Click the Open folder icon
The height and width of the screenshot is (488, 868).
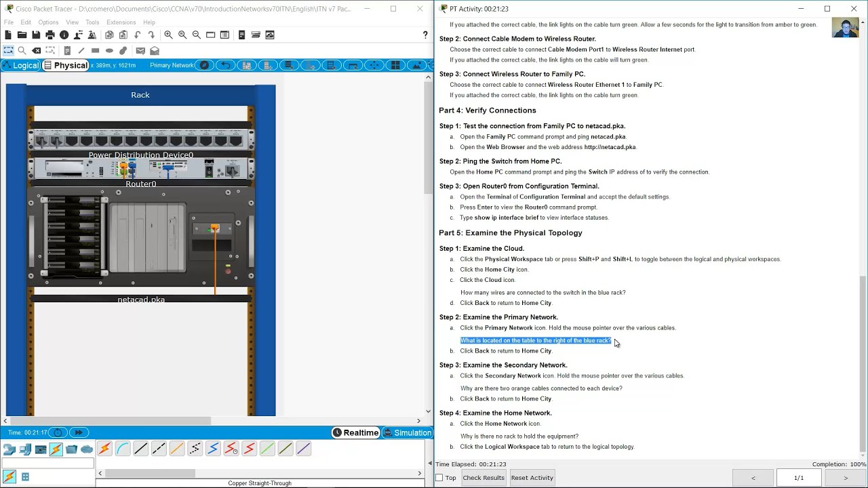point(22,35)
